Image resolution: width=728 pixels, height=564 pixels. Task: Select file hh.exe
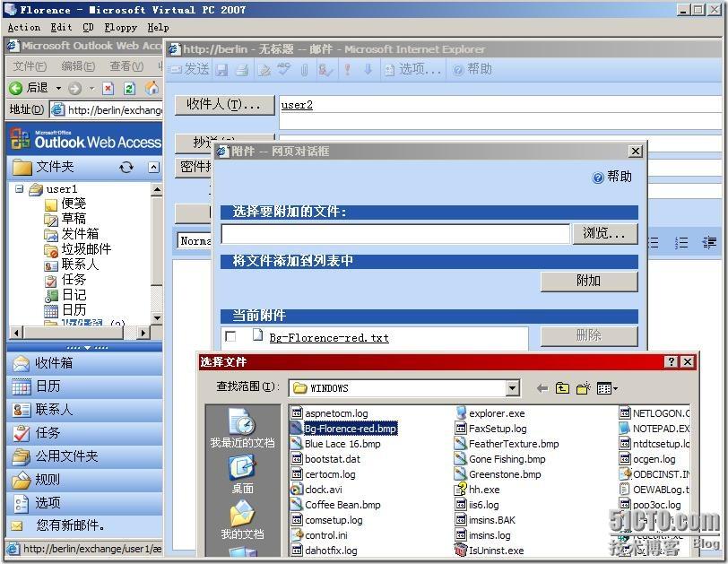click(478, 490)
